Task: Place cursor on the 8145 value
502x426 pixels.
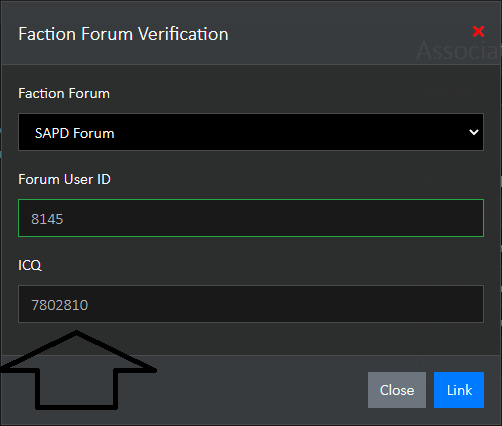Action: click(x=47, y=219)
